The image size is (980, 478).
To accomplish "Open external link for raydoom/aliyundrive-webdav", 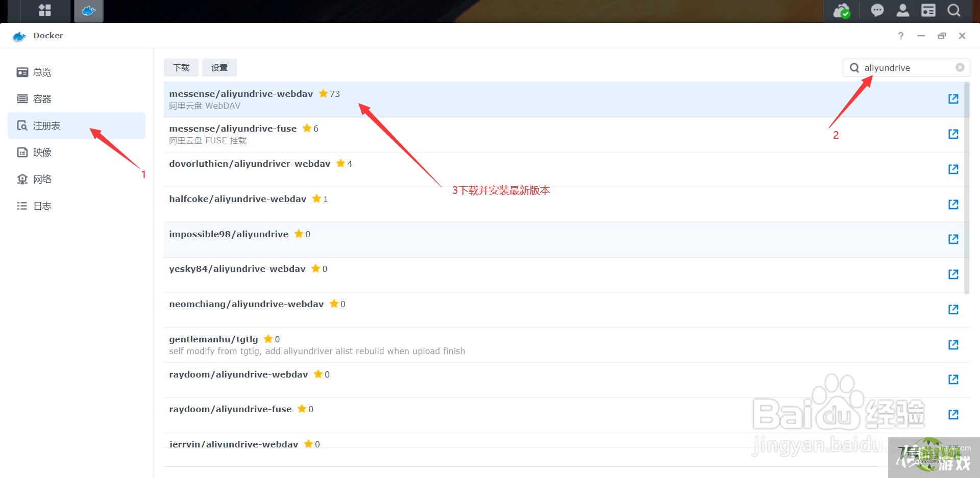I will (x=953, y=379).
